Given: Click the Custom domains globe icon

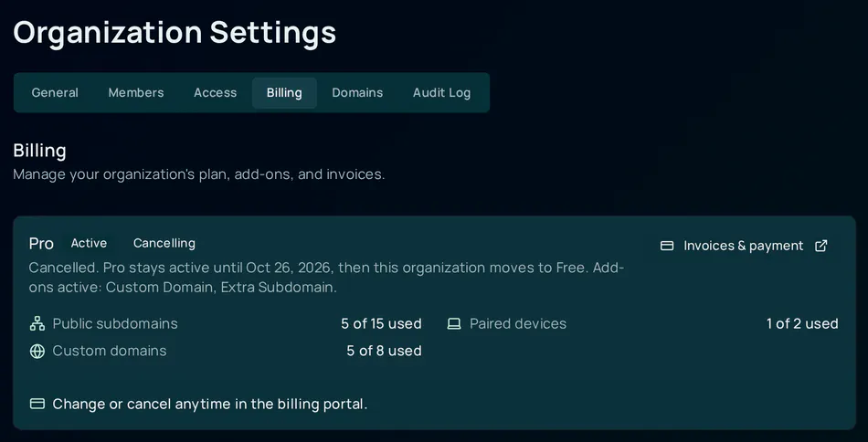Looking at the screenshot, I should tap(37, 352).
